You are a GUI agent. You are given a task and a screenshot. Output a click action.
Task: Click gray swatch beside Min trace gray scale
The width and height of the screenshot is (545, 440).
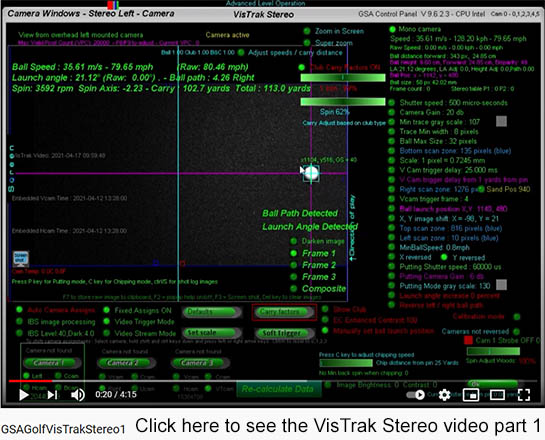[x=501, y=121]
